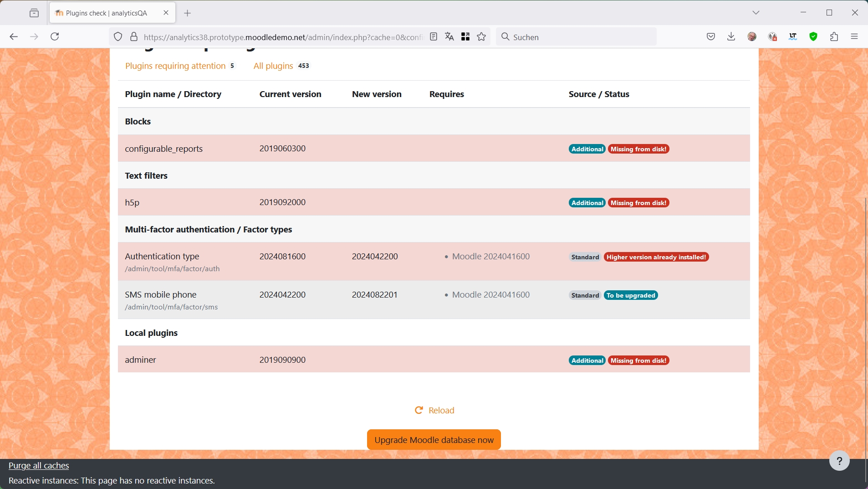868x489 pixels.
Task: Click the address bar URL
Action: 283,37
